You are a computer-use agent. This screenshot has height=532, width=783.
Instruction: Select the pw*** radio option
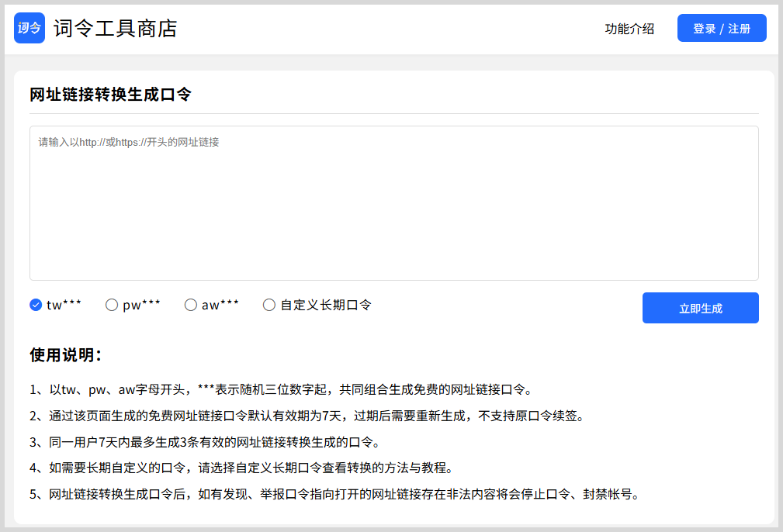112,305
